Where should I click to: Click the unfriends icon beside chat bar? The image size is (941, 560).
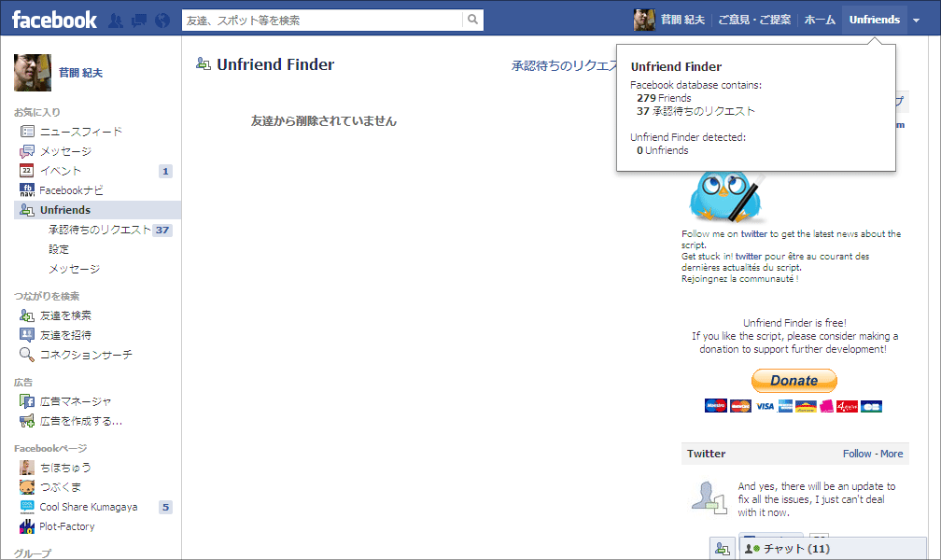tap(723, 549)
